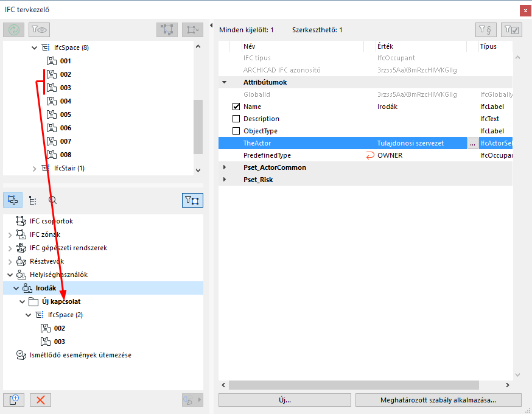Expand the IFC zónák node

10,235
